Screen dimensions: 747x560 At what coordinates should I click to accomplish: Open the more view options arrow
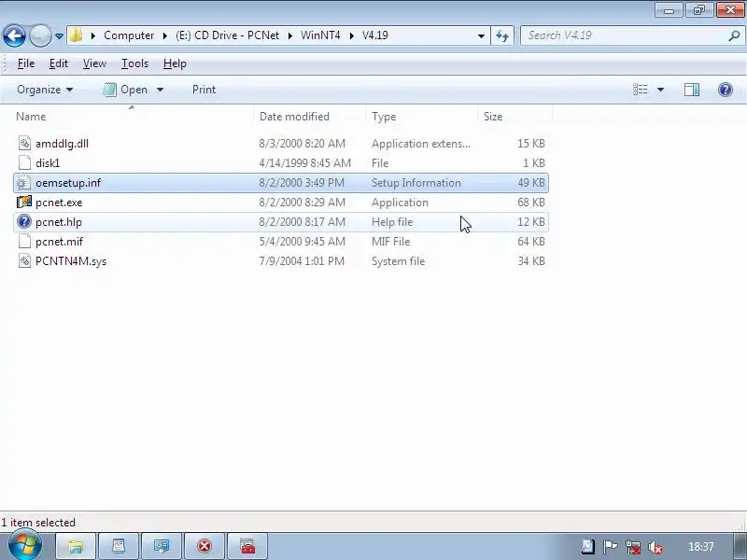[x=661, y=90]
